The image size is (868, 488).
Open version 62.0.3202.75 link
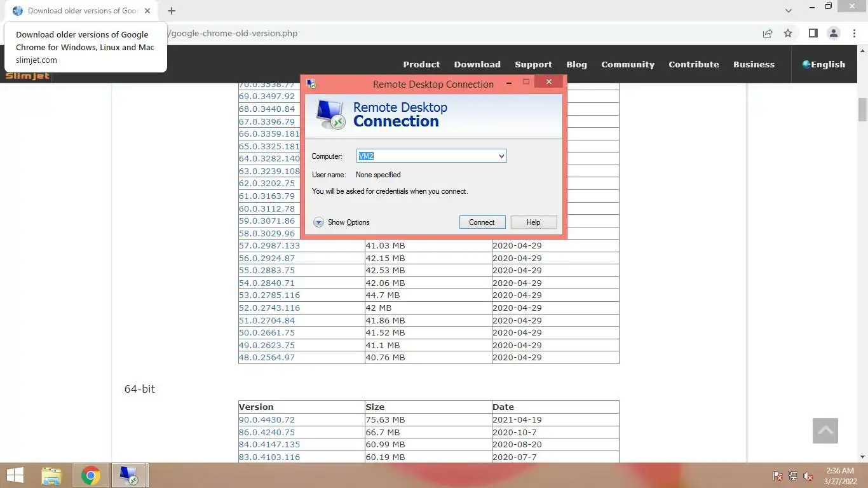(267, 183)
